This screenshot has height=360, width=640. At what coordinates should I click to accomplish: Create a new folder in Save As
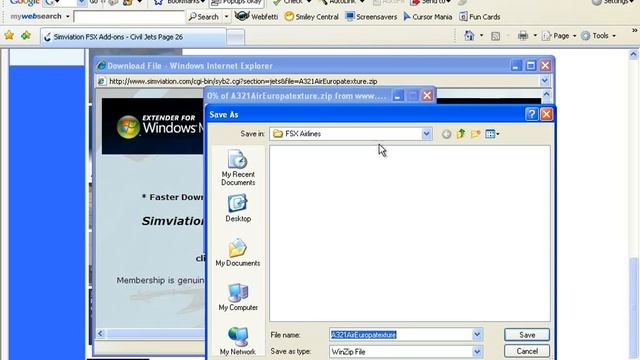[x=475, y=133]
